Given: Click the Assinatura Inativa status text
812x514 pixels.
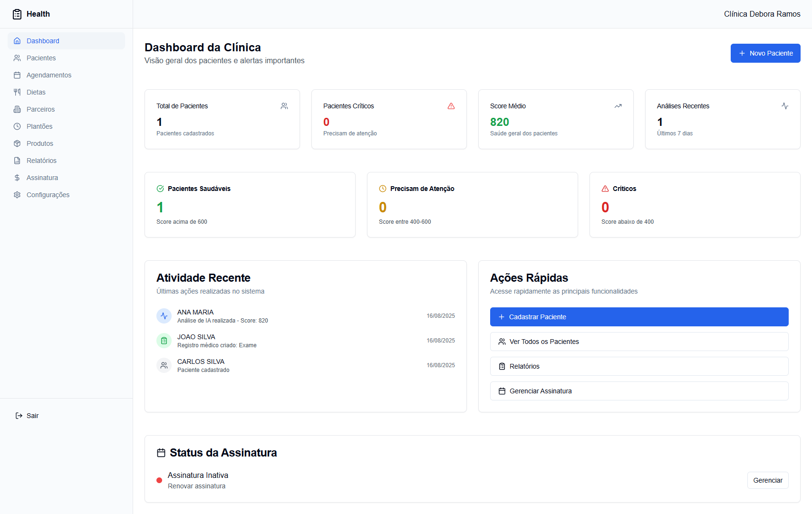Looking at the screenshot, I should point(198,475).
